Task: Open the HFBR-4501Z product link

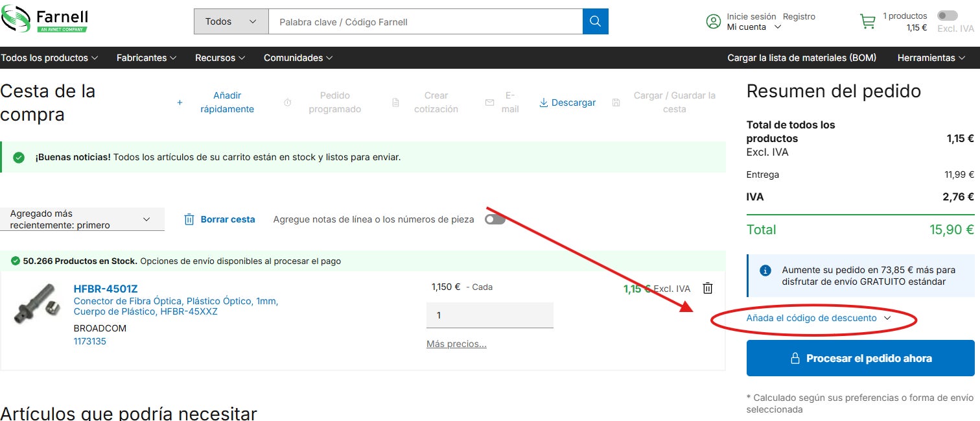Action: coord(106,289)
